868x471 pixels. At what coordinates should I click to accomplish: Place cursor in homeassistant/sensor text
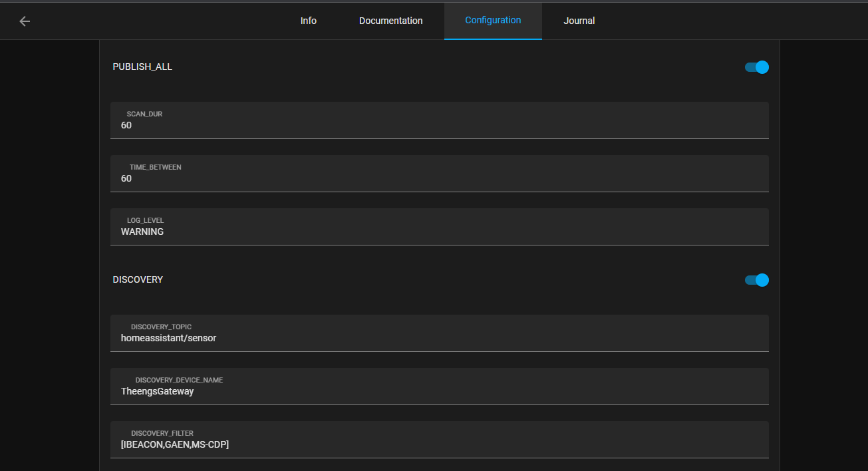coord(168,339)
